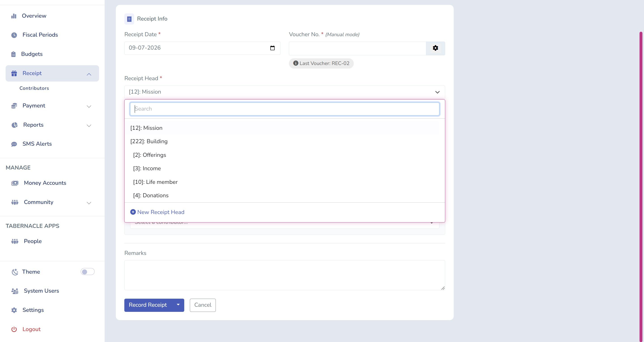Click the People group icon
Viewport: 644px width, 342px height.
pos(15,241)
